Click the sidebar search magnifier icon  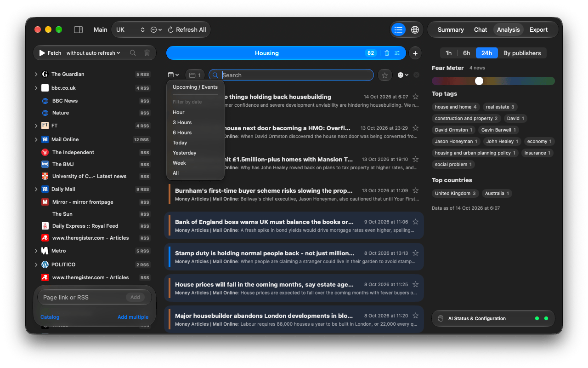[x=133, y=53]
